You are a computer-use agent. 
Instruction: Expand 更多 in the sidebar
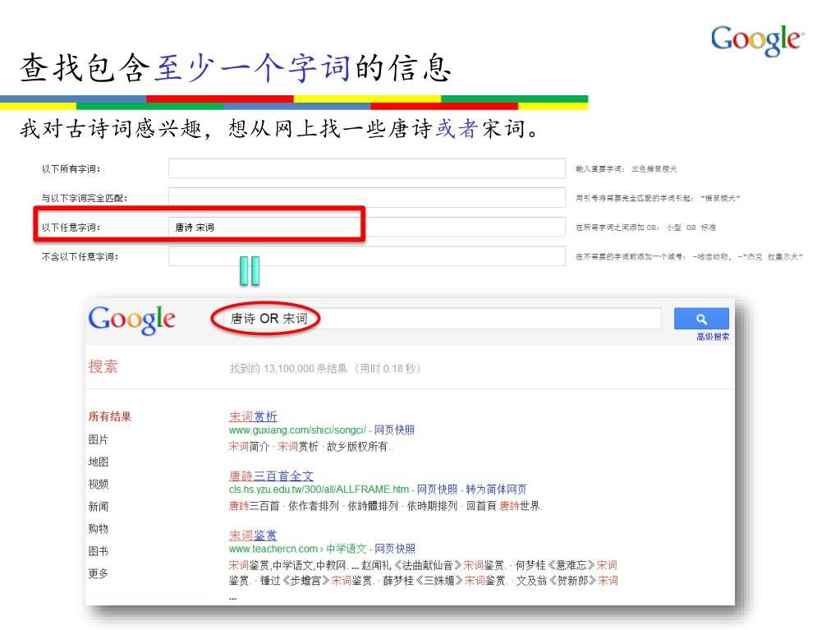tap(98, 574)
